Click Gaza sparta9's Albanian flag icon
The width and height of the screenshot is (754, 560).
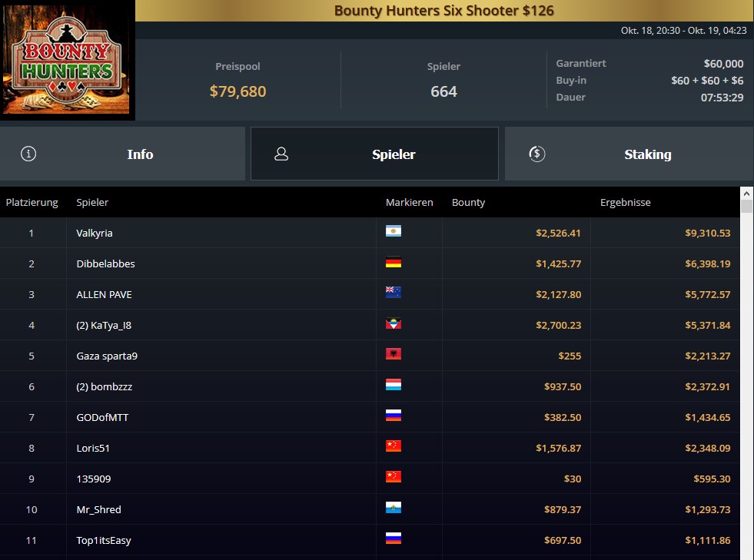(x=394, y=354)
